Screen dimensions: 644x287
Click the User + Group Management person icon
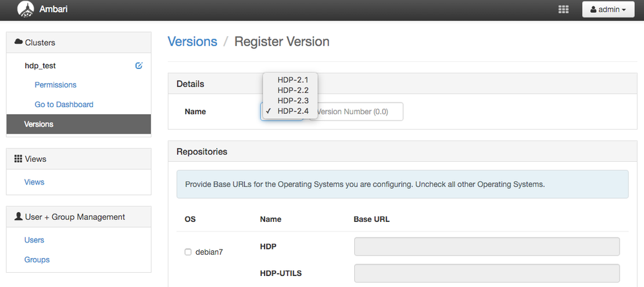point(18,217)
